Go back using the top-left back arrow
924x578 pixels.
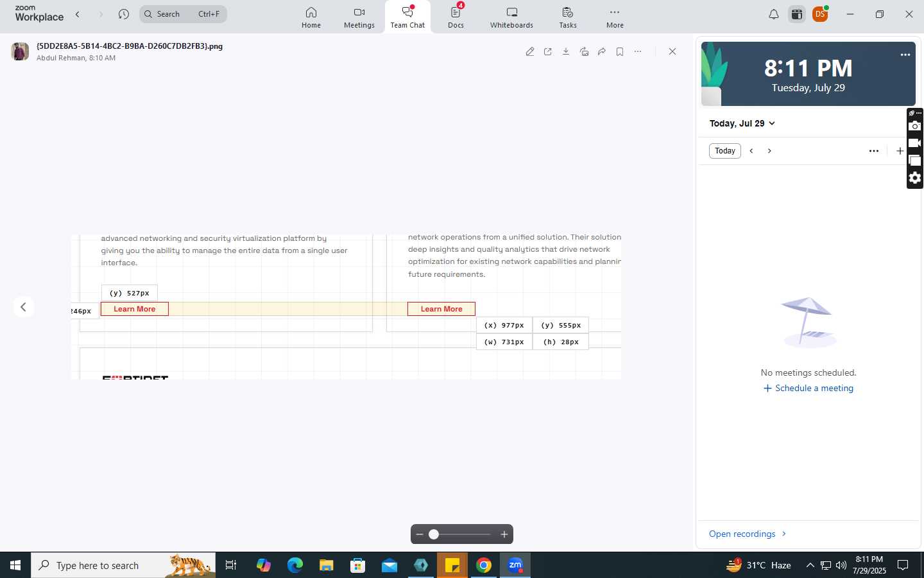click(x=78, y=14)
